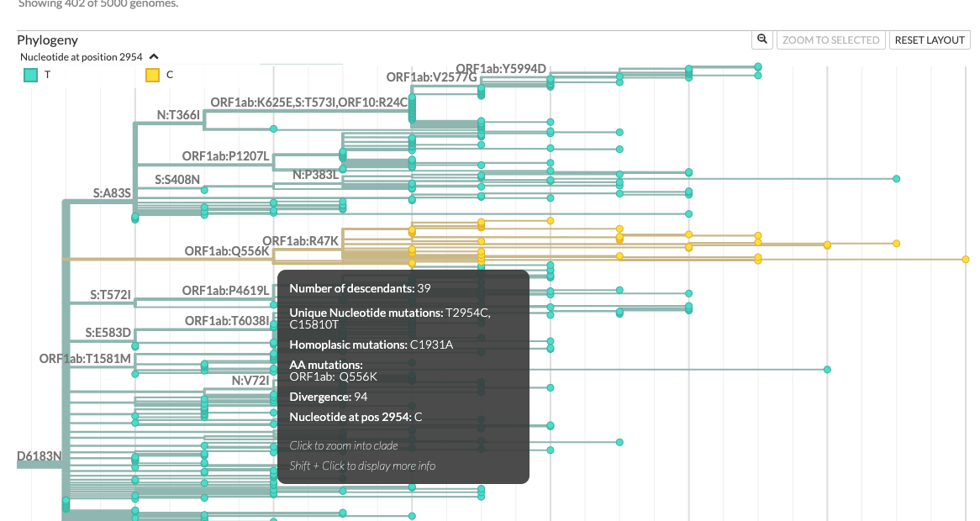This screenshot has width=980, height=521.
Task: Collapse the Nucleotide at position 2954 legend
Action: (x=153, y=57)
